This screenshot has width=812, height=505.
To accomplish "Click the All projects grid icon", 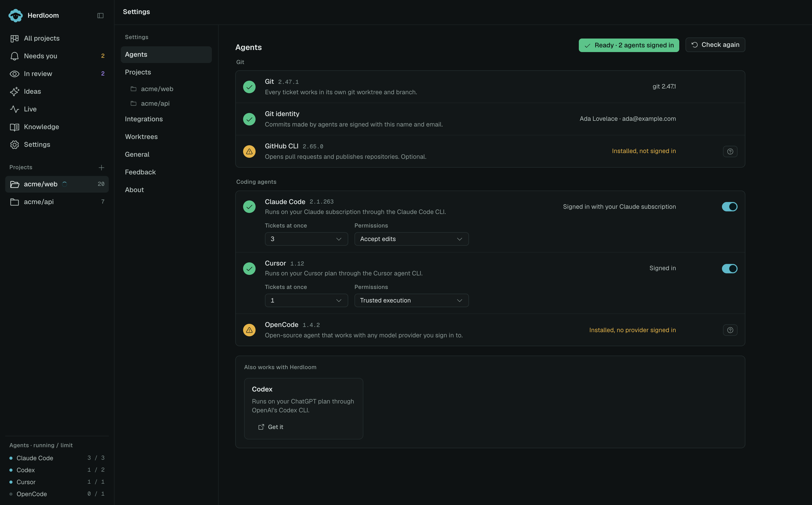I will pos(14,39).
